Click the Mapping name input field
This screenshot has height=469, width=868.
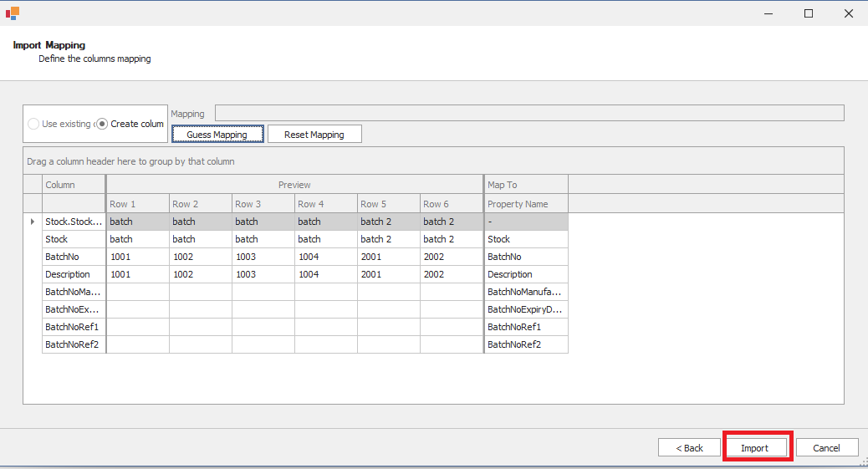(x=529, y=113)
